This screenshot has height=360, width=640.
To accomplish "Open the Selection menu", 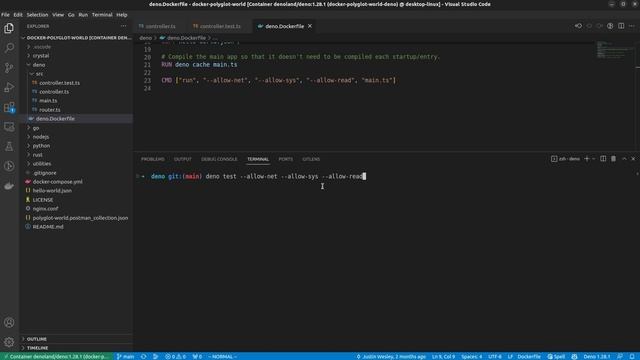I will pyautogui.click(x=37, y=15).
